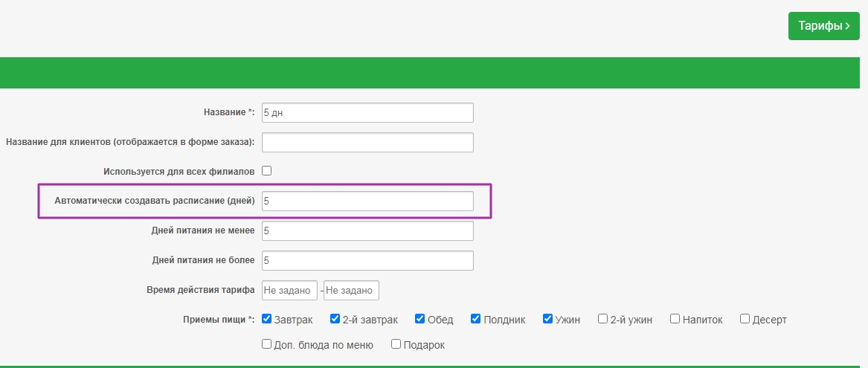This screenshot has height=368, width=868.
Task: Tick the Десерт checkbox
Action: 745,319
